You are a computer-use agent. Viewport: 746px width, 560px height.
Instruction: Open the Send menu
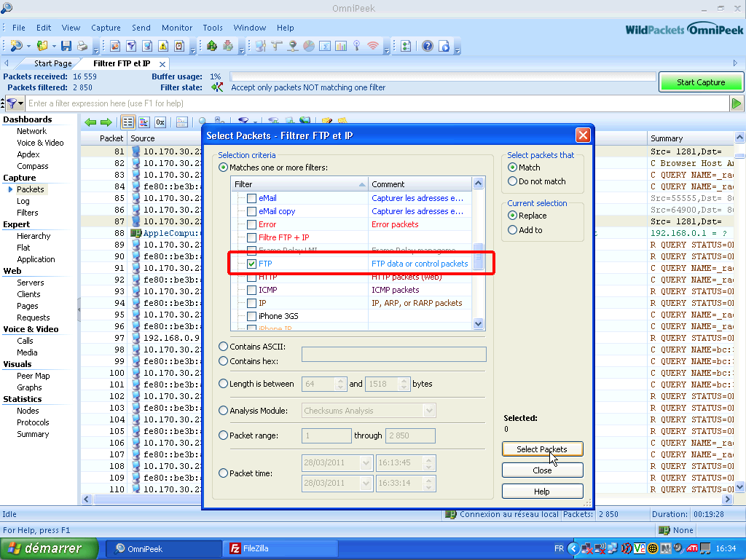141,28
